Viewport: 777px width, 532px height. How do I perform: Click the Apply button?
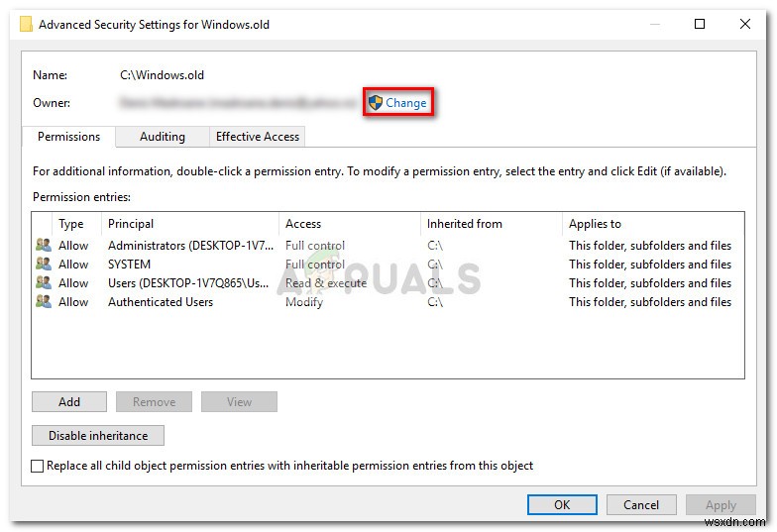click(x=721, y=505)
